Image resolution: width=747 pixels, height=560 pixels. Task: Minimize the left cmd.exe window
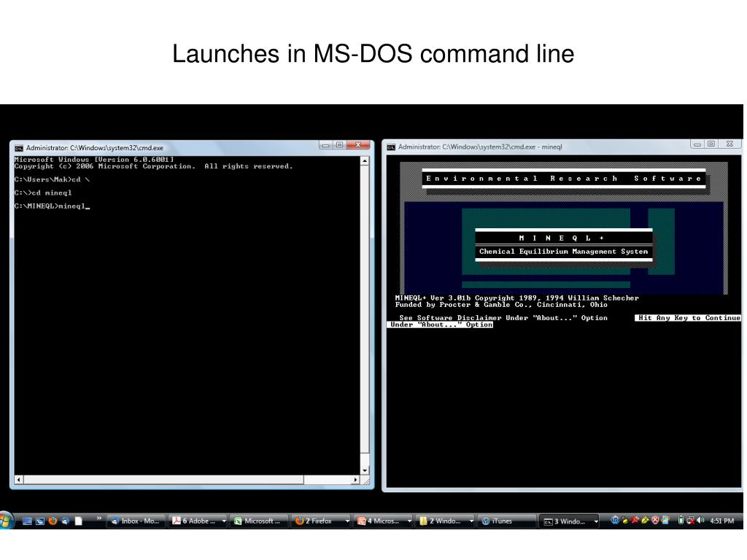(326, 145)
